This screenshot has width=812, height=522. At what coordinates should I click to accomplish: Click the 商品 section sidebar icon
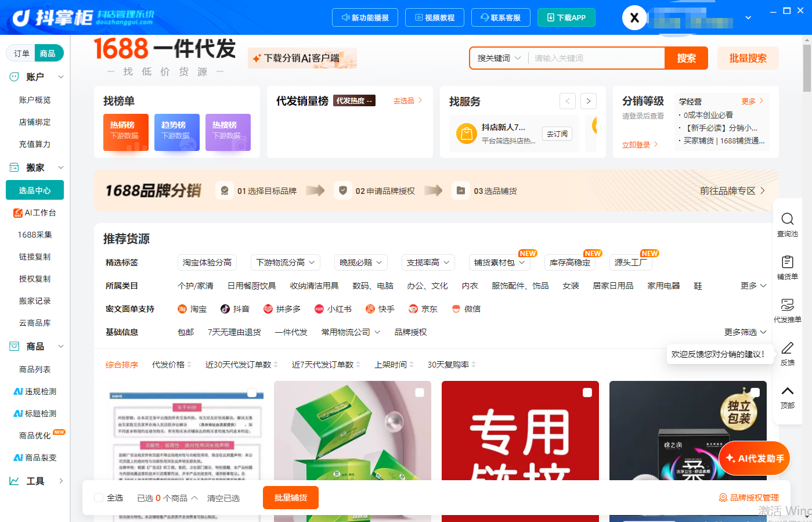point(15,346)
